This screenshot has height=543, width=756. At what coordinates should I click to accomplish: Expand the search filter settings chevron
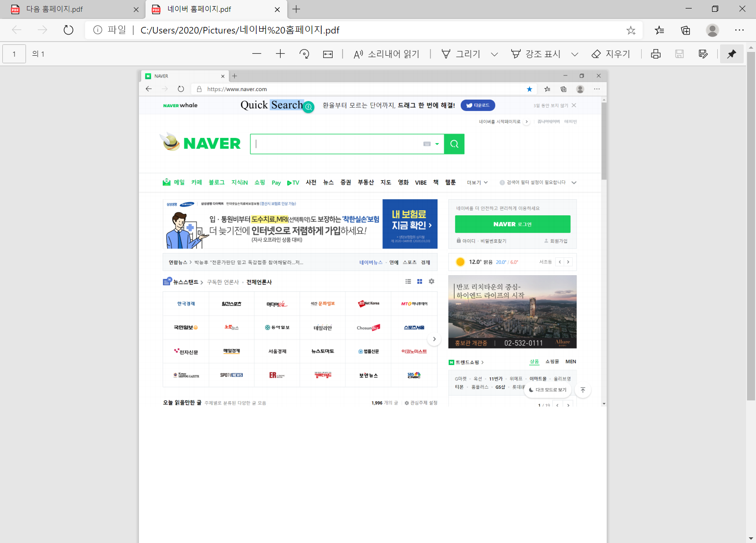pos(574,183)
